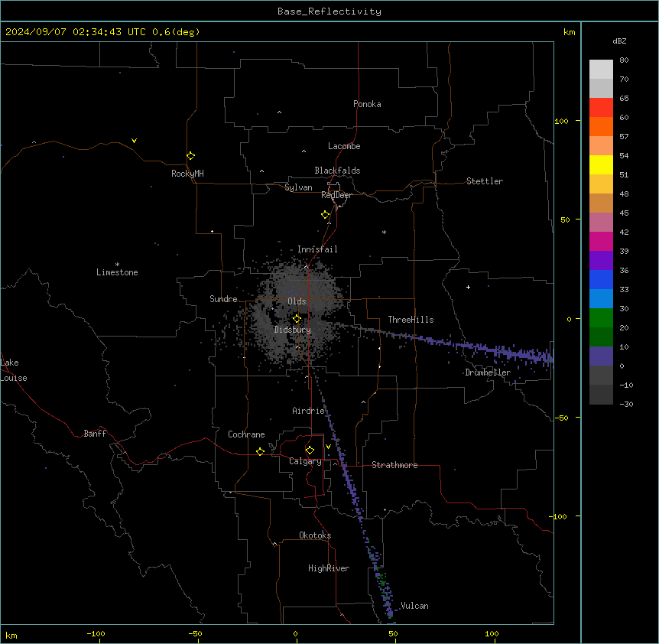Click the yellow diamond marker beside RockyMH
This screenshot has width=659, height=644.
(191, 156)
